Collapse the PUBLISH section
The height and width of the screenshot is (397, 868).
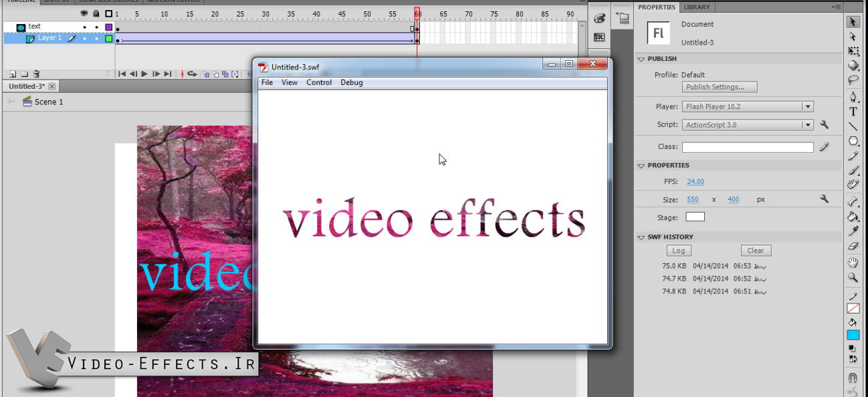641,59
